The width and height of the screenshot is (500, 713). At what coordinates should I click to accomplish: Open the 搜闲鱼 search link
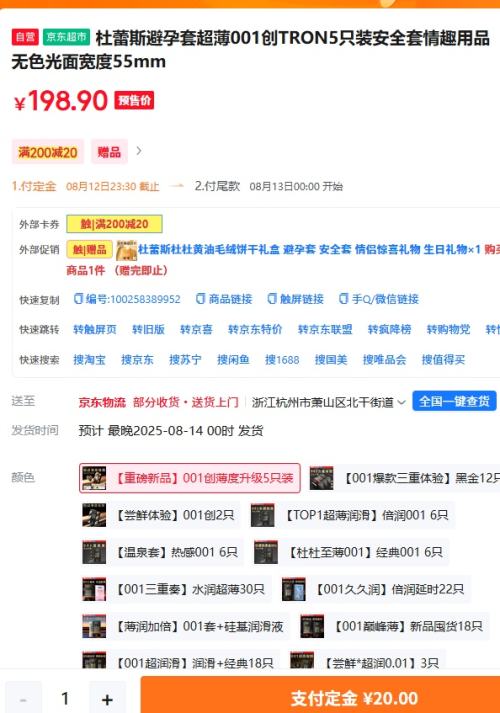point(233,360)
